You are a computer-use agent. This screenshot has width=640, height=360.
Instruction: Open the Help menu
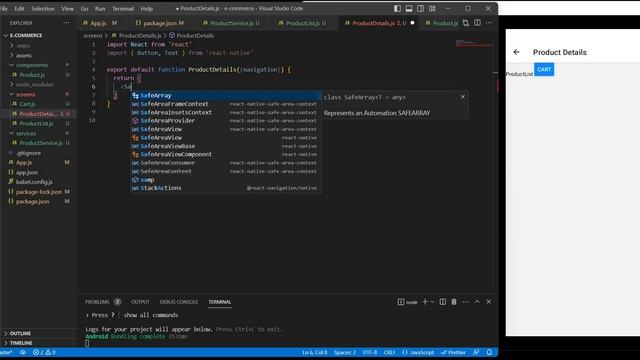point(147,8)
